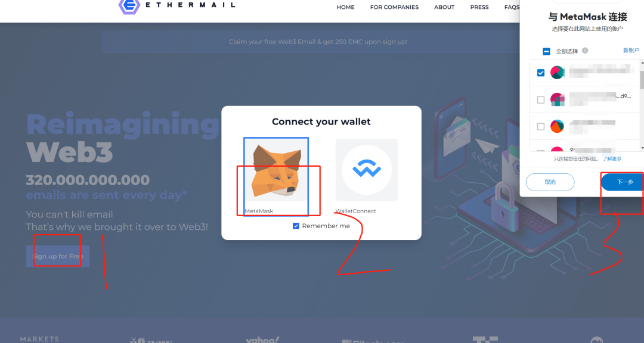Viewport: 644px width, 343px height.
Task: Click the second account avatar icon
Action: [558, 99]
